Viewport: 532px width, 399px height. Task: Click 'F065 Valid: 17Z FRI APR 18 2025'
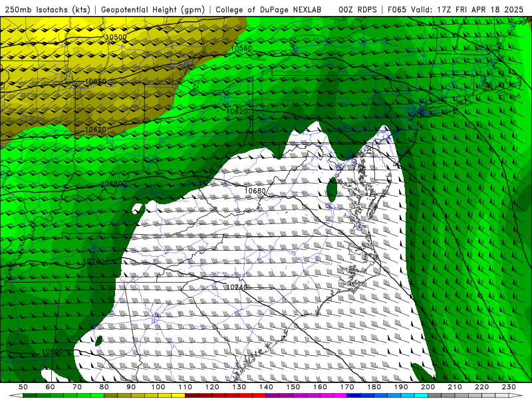point(456,9)
